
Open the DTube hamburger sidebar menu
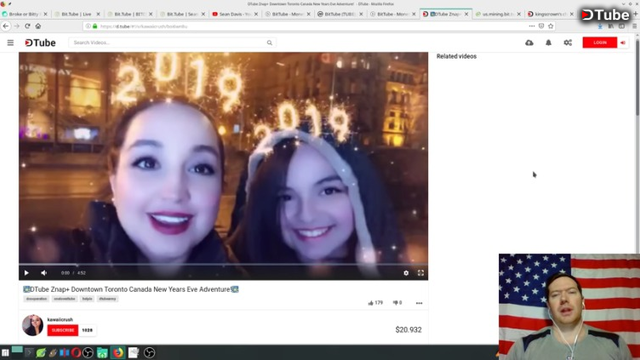tap(10, 42)
